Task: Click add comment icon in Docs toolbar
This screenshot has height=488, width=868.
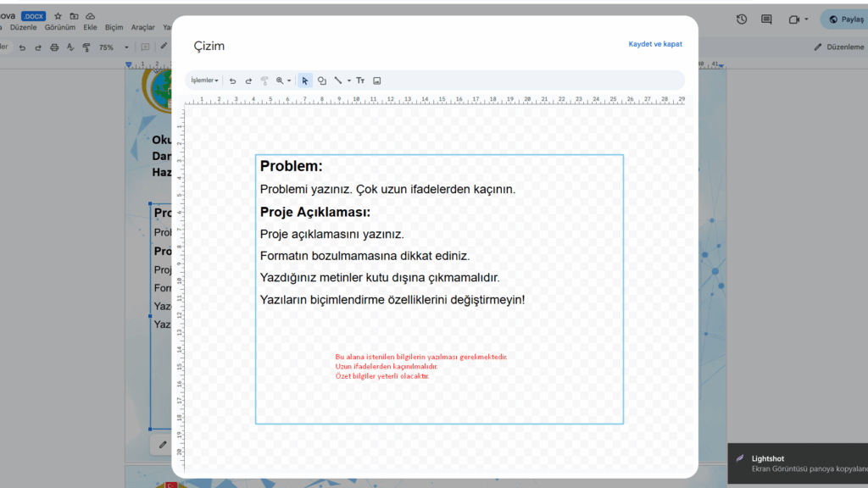Action: [145, 47]
